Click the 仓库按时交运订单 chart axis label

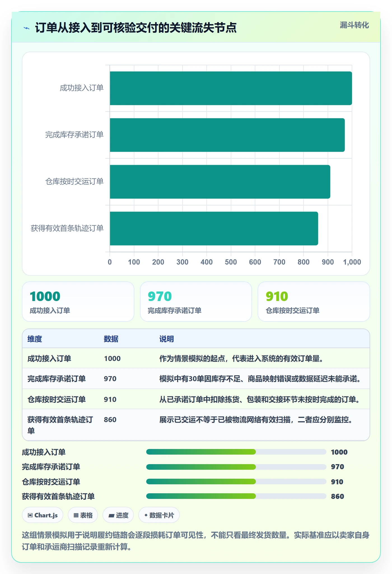click(x=74, y=182)
